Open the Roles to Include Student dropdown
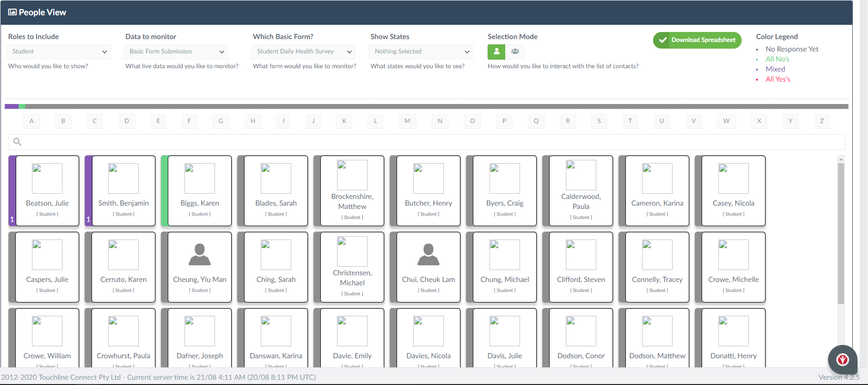The width and height of the screenshot is (868, 385). 59,52
